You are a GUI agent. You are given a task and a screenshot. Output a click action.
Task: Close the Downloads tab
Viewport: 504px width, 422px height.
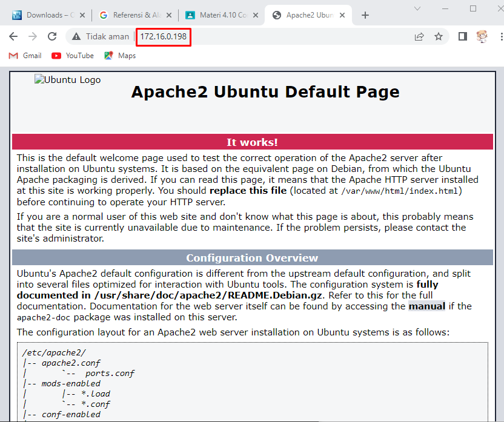(82, 15)
